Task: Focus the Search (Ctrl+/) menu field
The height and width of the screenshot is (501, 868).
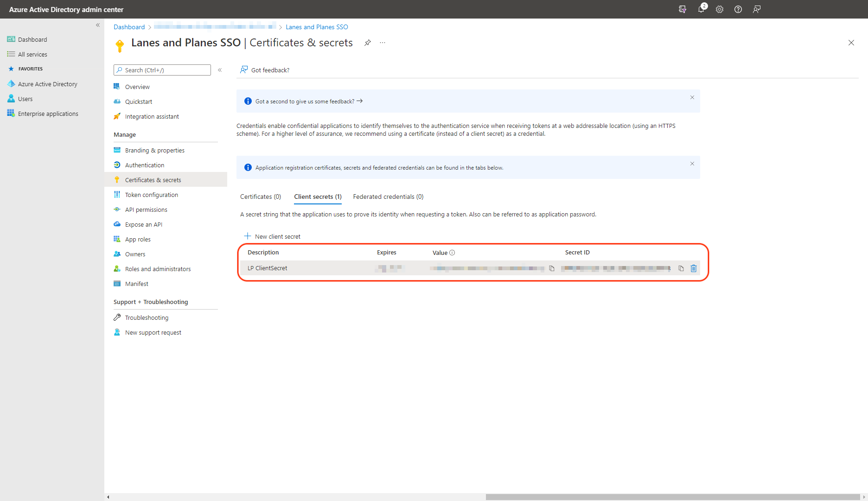Action: (162, 70)
